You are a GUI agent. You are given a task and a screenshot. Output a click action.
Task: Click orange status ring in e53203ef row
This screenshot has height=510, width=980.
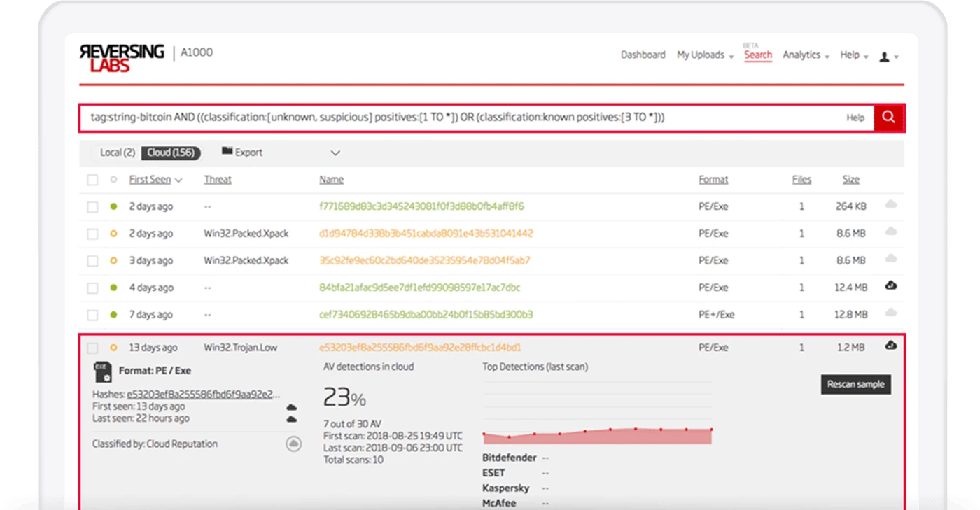point(113,347)
